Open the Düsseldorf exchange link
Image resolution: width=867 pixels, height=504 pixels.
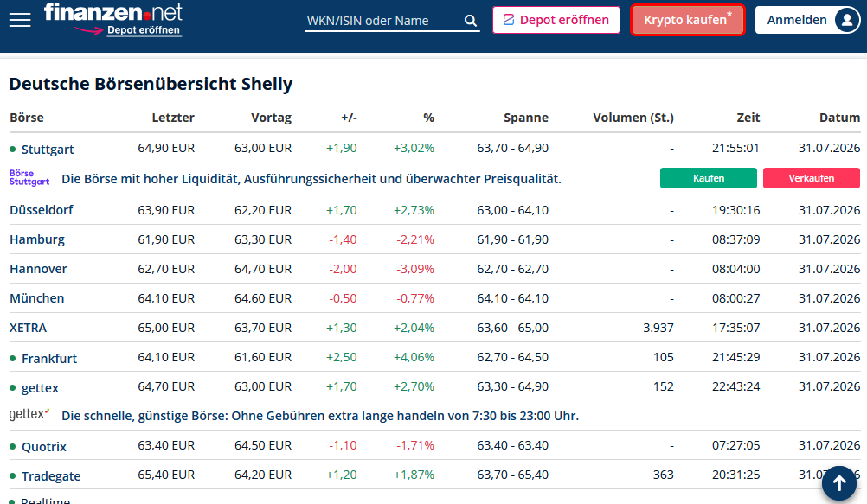click(42, 210)
